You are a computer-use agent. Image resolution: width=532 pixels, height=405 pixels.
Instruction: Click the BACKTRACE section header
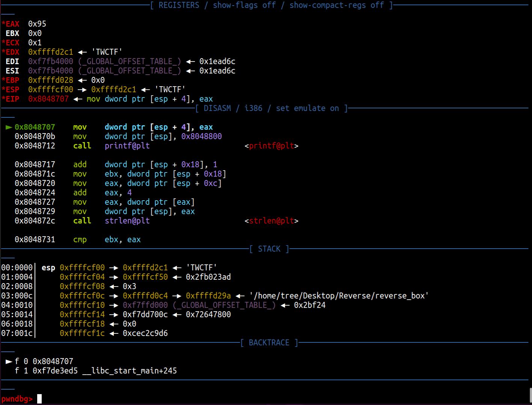[269, 343]
